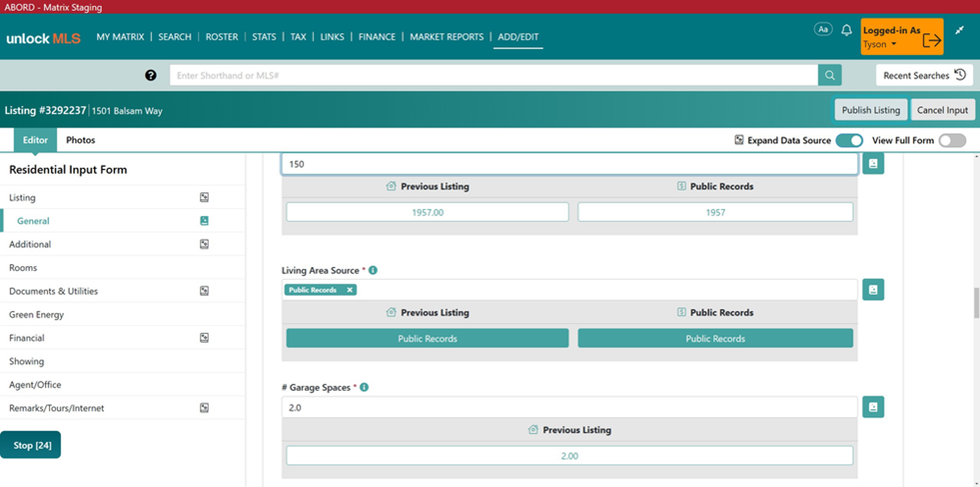Click data source icon beside Remarks/Tours/Internet
The height and width of the screenshot is (487, 980).
click(x=204, y=408)
